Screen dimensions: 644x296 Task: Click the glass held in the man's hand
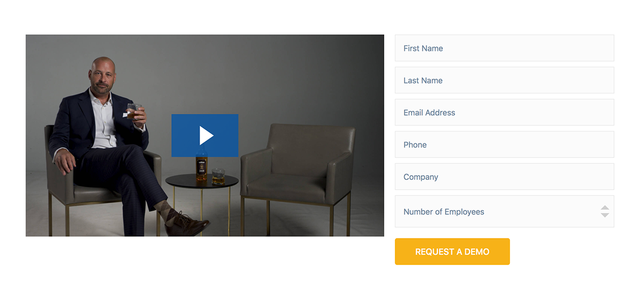pyautogui.click(x=134, y=111)
